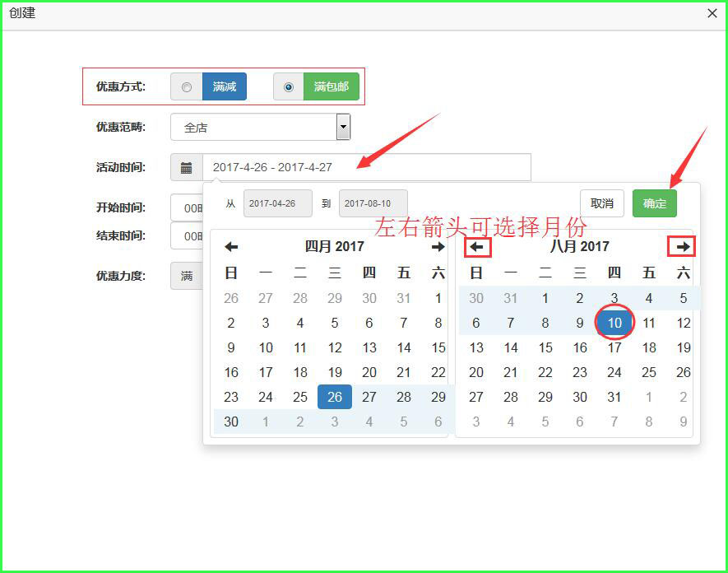The image size is (728, 573).
Task: Go to next month on April calendar
Action: click(x=438, y=247)
